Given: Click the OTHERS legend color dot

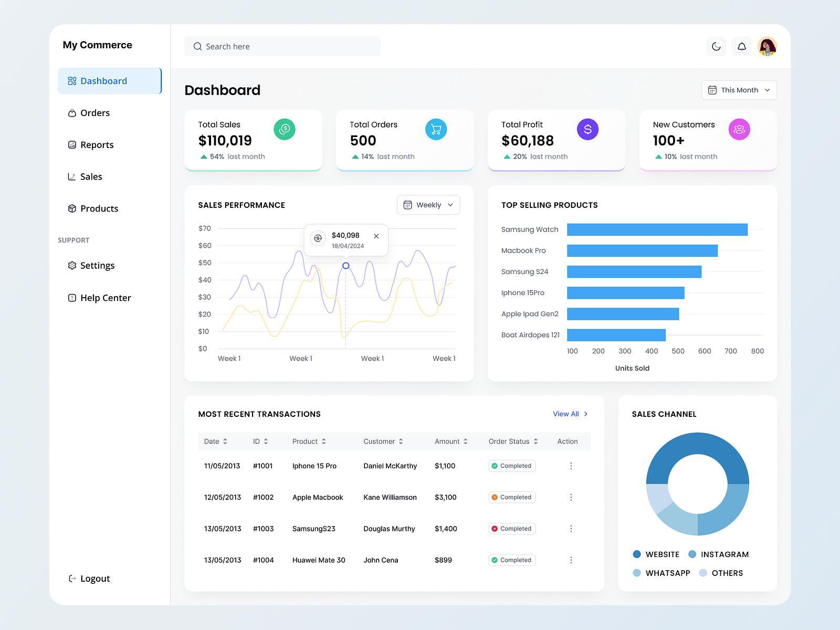Looking at the screenshot, I should point(703,573).
